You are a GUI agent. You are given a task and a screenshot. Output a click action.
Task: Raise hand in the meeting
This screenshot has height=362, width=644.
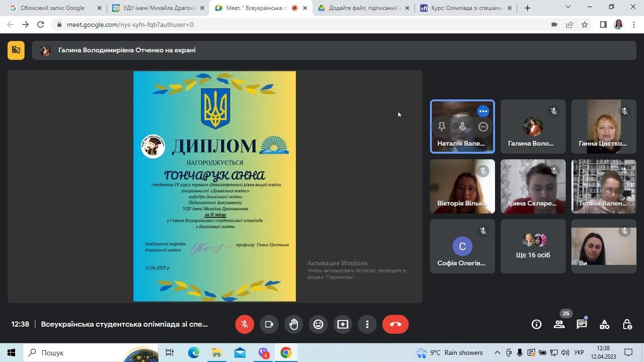tap(294, 324)
